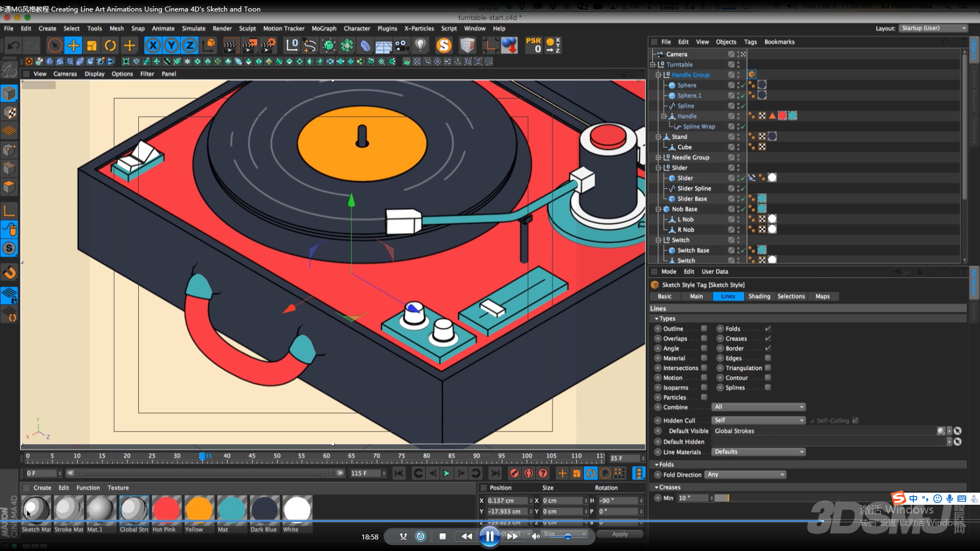Select the Scale tool icon

click(92, 45)
